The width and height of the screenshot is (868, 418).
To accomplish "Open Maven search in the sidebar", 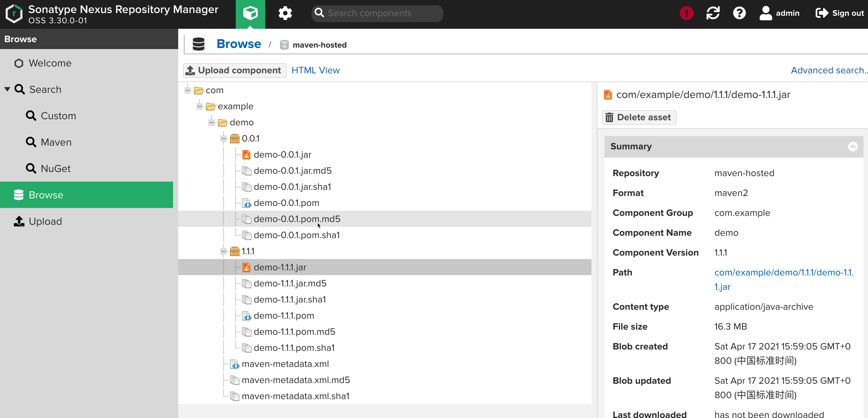I will tap(56, 142).
